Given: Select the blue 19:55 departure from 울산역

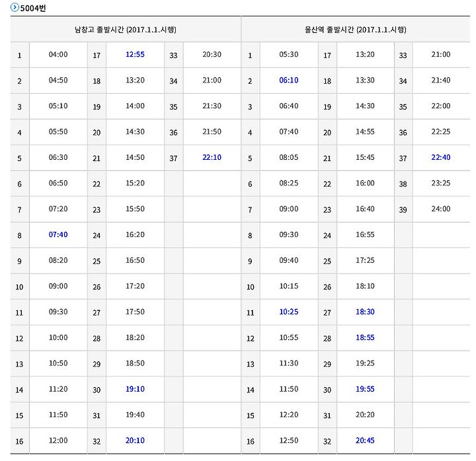Looking at the screenshot, I should [x=365, y=389].
